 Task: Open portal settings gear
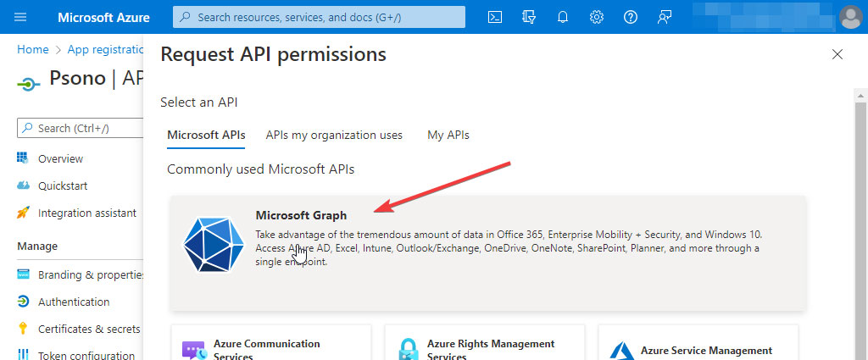[596, 17]
